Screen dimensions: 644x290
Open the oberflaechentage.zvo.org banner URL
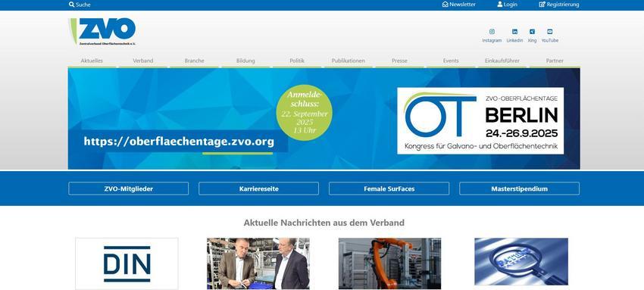click(179, 142)
